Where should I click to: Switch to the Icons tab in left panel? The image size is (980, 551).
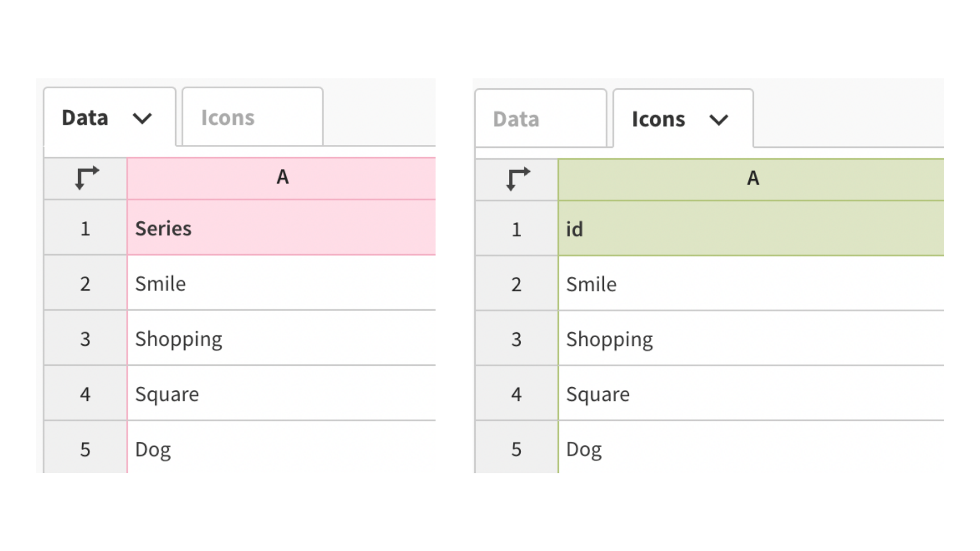pos(253,117)
